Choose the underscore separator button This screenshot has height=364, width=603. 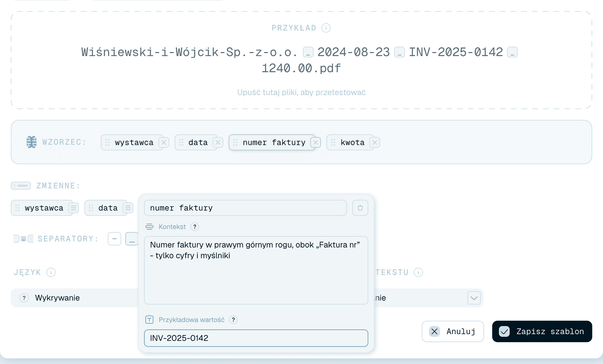click(132, 239)
